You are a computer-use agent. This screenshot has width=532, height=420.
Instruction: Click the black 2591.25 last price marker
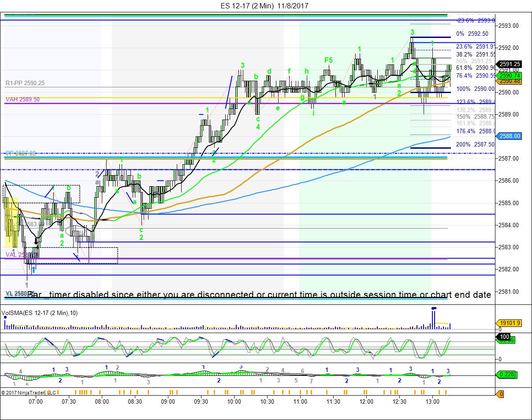click(509, 64)
